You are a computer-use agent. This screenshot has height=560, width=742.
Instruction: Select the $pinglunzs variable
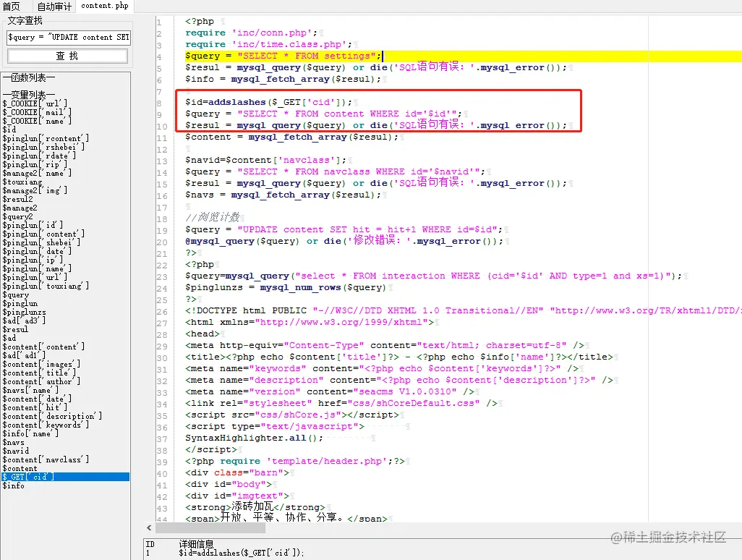24,312
